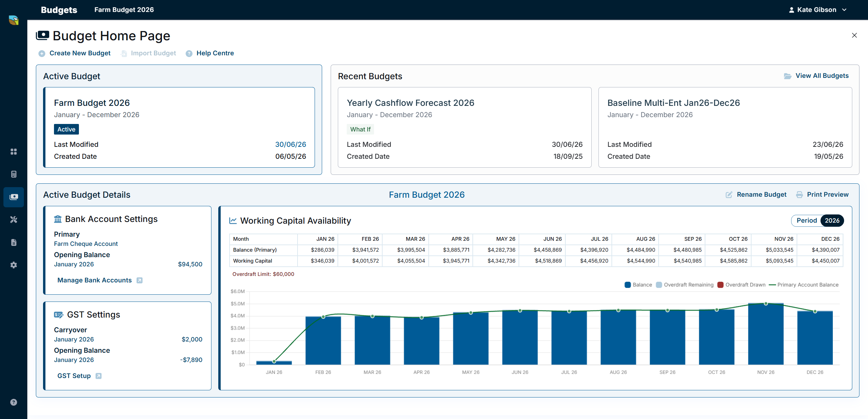This screenshot has height=419, width=868.
Task: Toggle the Overdraft Remaining legend series
Action: [685, 285]
